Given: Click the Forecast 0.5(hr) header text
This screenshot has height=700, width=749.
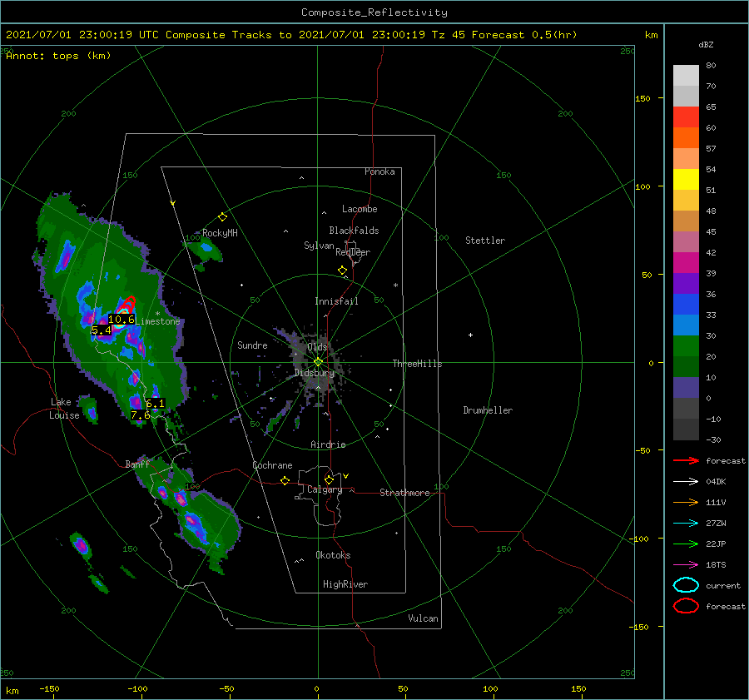Looking at the screenshot, I should [x=524, y=35].
